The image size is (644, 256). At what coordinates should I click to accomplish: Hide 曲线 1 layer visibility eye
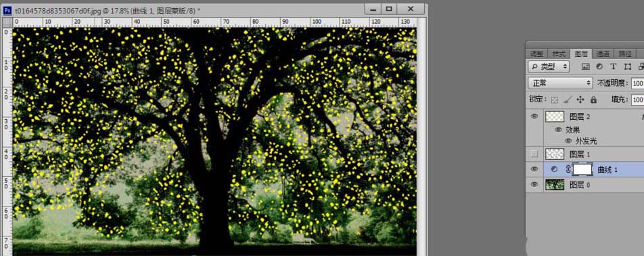[x=534, y=169]
